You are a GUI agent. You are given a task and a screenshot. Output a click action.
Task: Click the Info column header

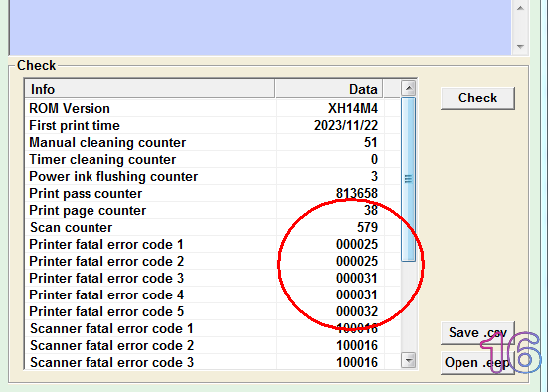coord(150,89)
